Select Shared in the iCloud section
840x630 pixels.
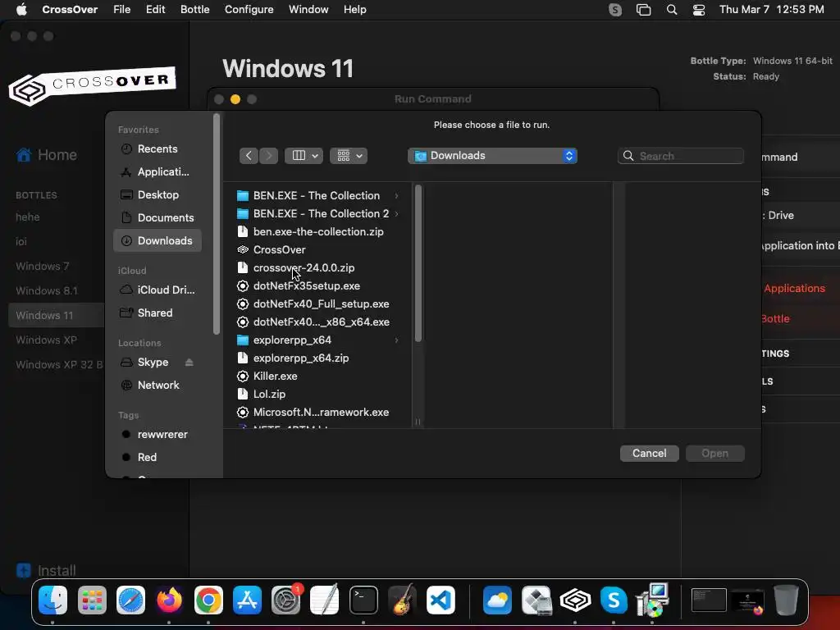(x=157, y=313)
